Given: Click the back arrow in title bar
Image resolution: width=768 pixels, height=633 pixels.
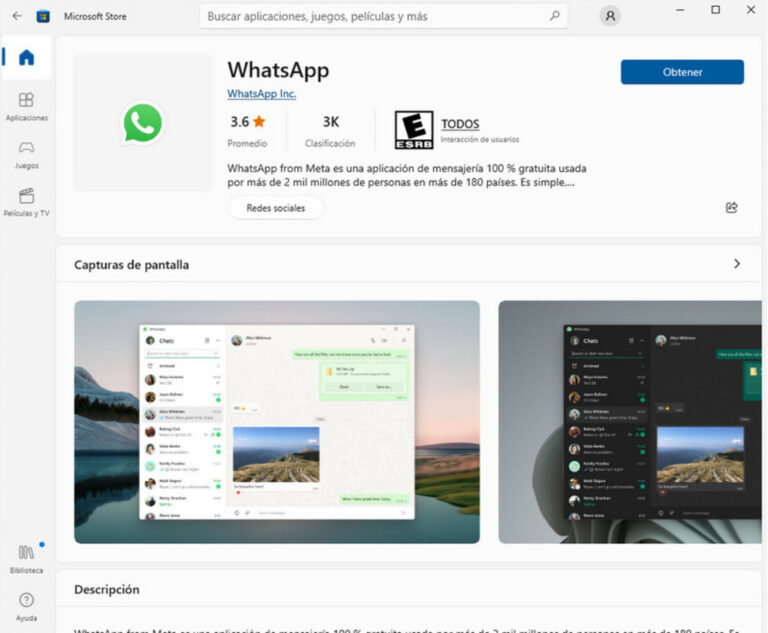Looking at the screenshot, I should point(16,16).
